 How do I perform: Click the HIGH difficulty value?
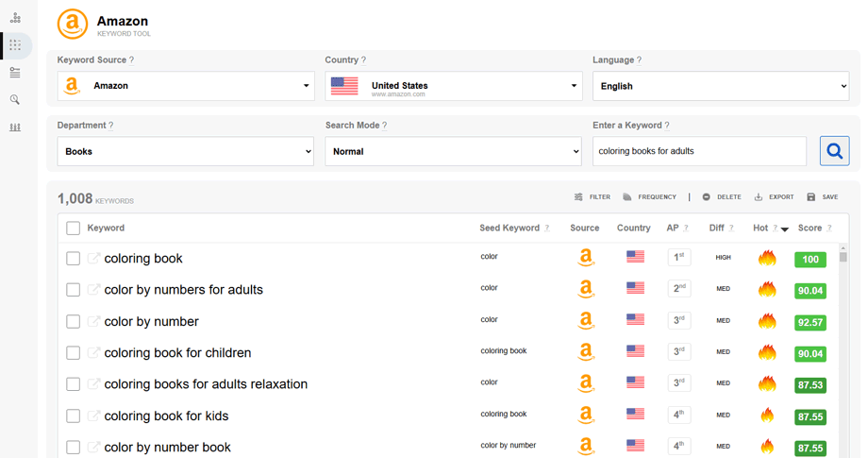(x=723, y=258)
